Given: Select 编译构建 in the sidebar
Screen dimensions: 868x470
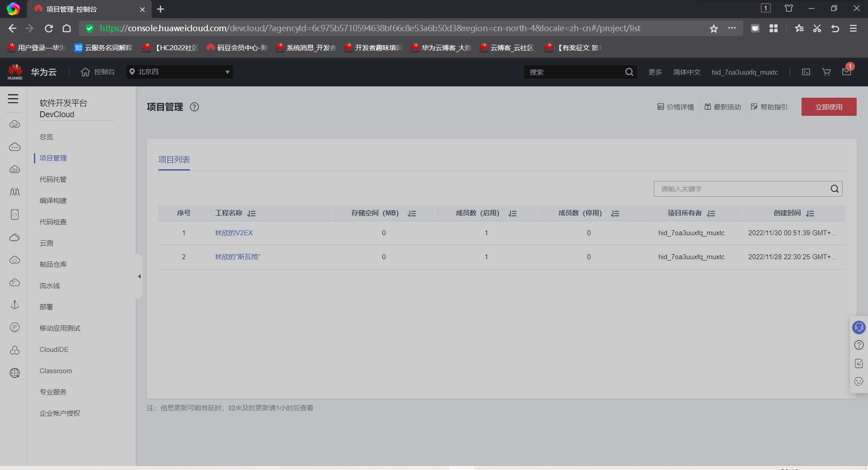Looking at the screenshot, I should tap(53, 200).
